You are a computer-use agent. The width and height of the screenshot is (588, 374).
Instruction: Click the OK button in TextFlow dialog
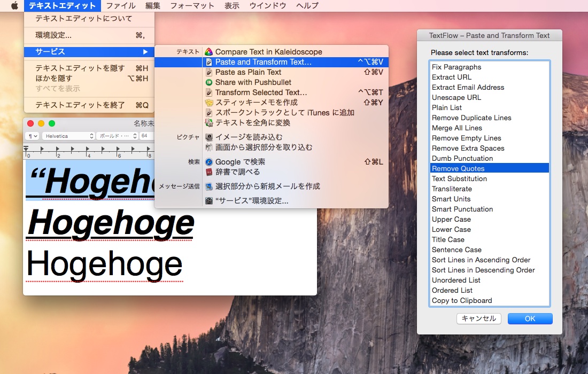[x=530, y=318]
